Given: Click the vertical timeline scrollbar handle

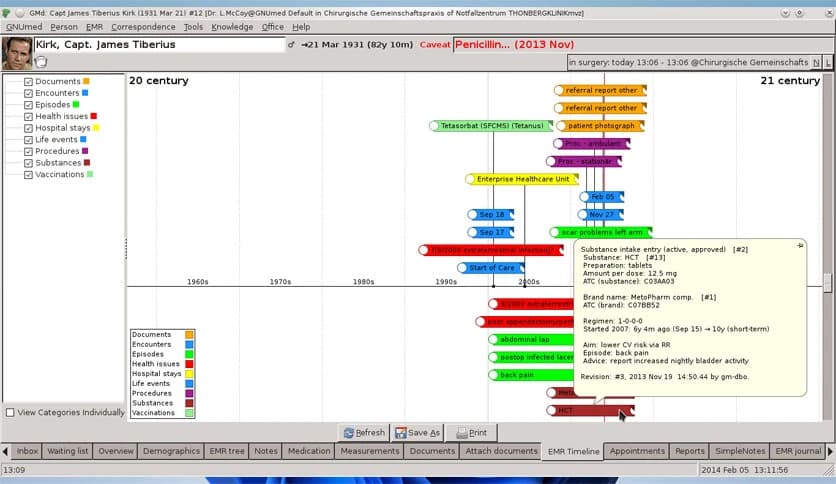Looking at the screenshot, I should pyautogui.click(x=827, y=283).
